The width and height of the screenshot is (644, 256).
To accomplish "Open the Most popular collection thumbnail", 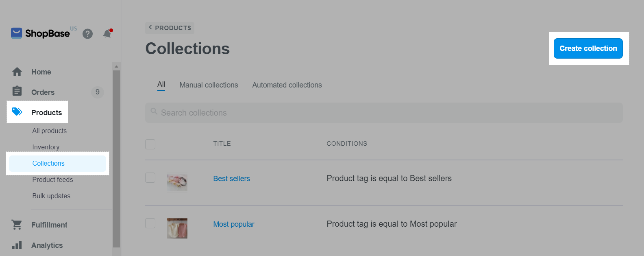I will (x=177, y=228).
